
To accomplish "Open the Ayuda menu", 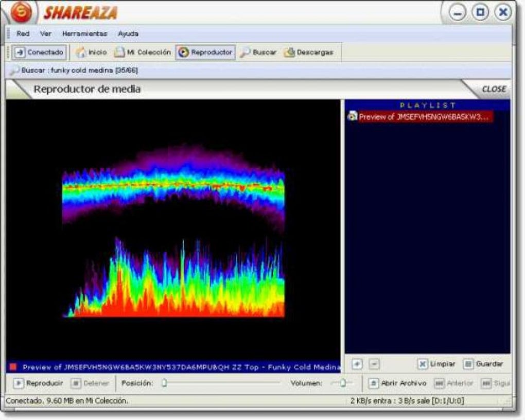I will click(128, 33).
